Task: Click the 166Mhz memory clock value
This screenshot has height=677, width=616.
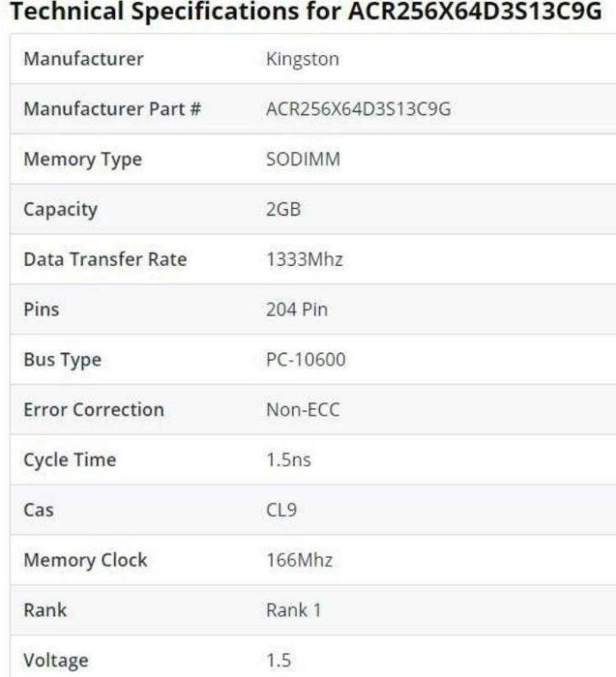Action: (x=300, y=560)
